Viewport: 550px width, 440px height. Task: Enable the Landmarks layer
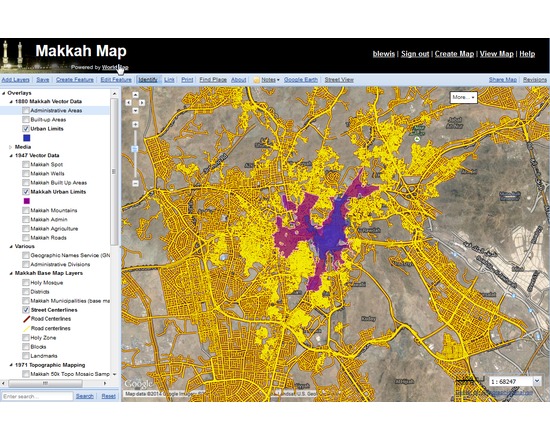tap(26, 356)
